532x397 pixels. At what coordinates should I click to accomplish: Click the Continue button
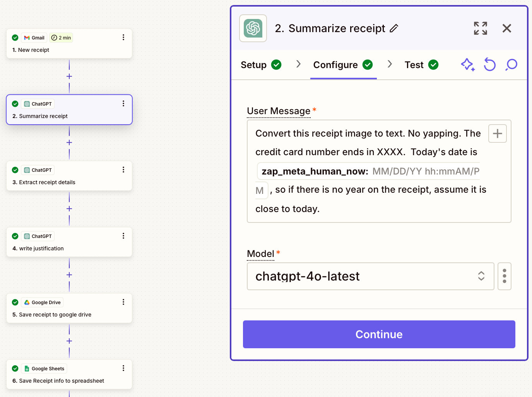(379, 334)
